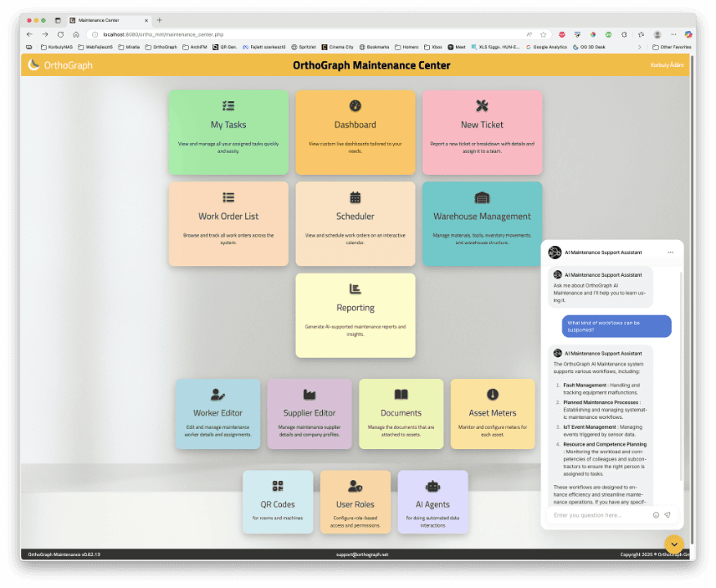This screenshot has width=716, height=588.
Task: Open the Other Favorites folder
Action: [x=672, y=47]
